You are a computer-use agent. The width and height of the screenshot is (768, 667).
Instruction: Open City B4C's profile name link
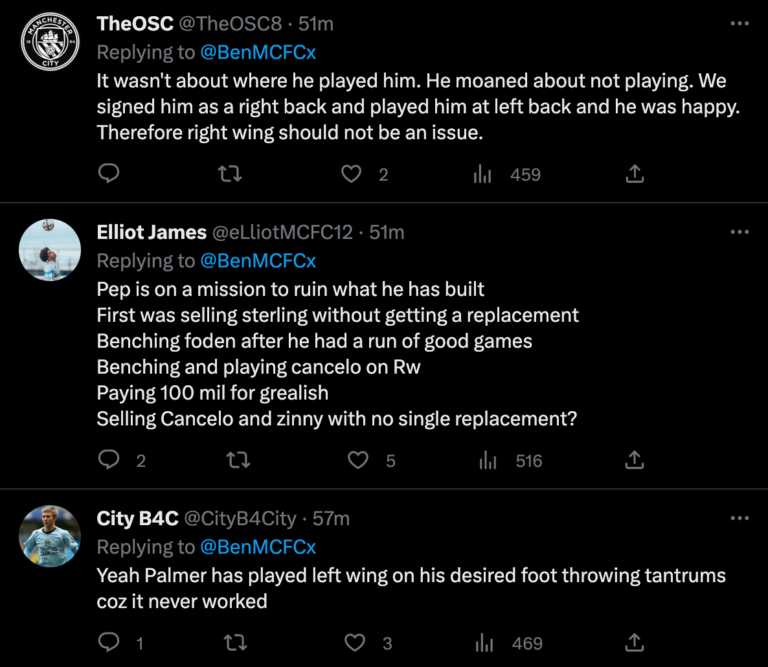coord(136,518)
